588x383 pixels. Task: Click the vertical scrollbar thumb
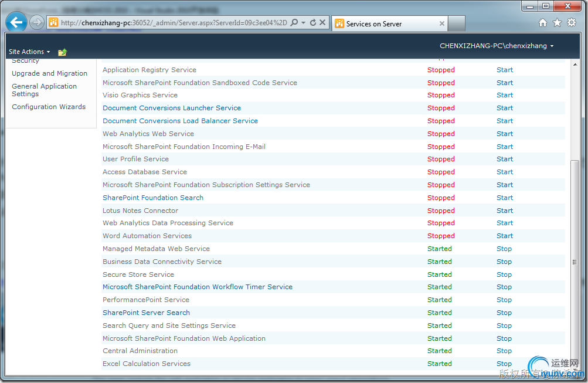(575, 262)
